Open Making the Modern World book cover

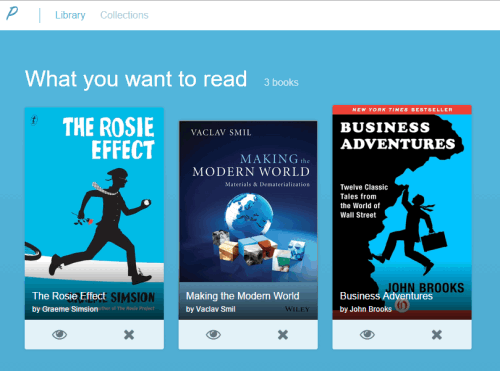[x=248, y=220]
